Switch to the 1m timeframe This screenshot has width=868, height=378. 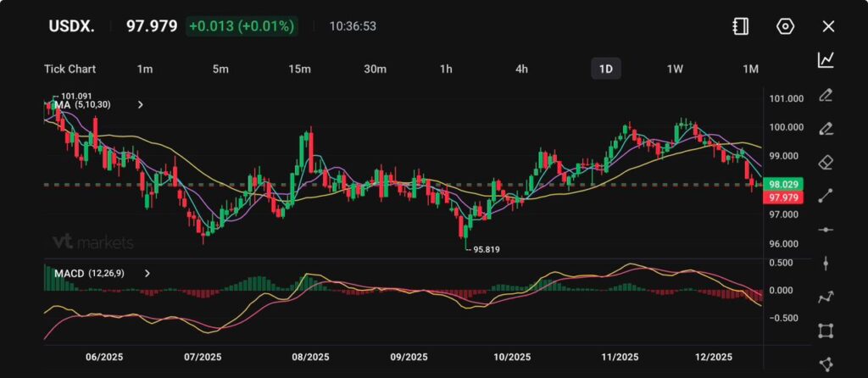point(145,69)
